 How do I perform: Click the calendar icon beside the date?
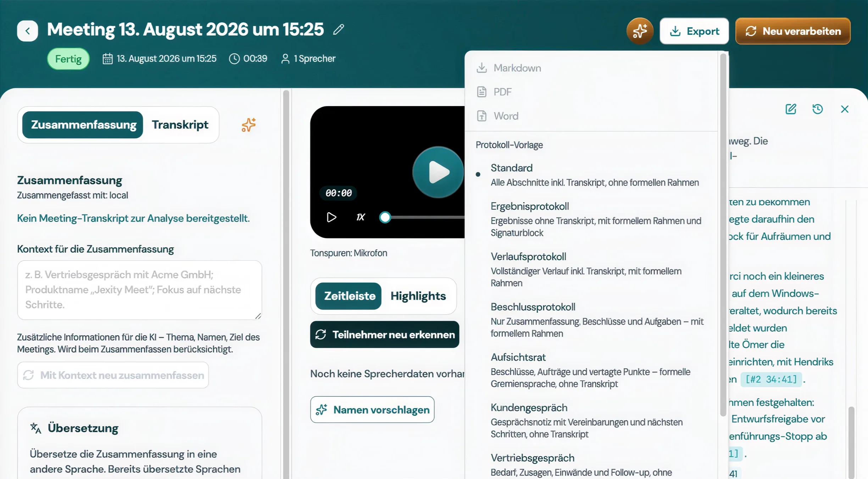click(x=107, y=59)
